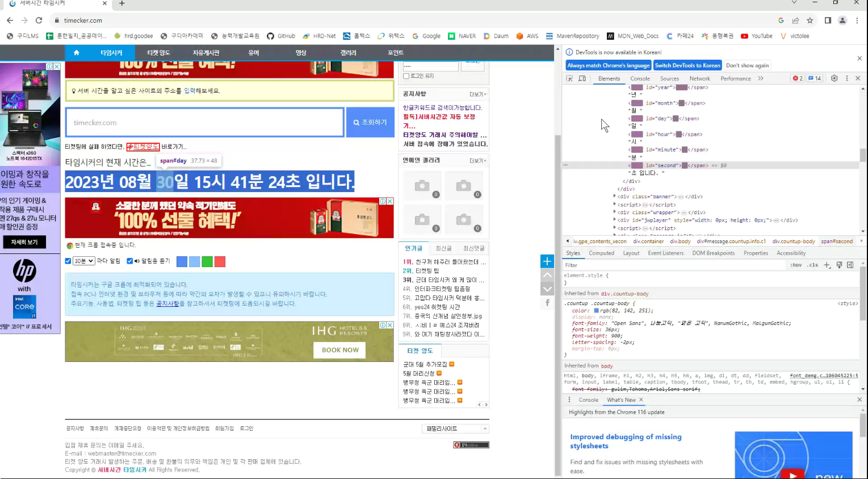Select the green color swatch
This screenshot has height=479, width=868.
tap(207, 261)
